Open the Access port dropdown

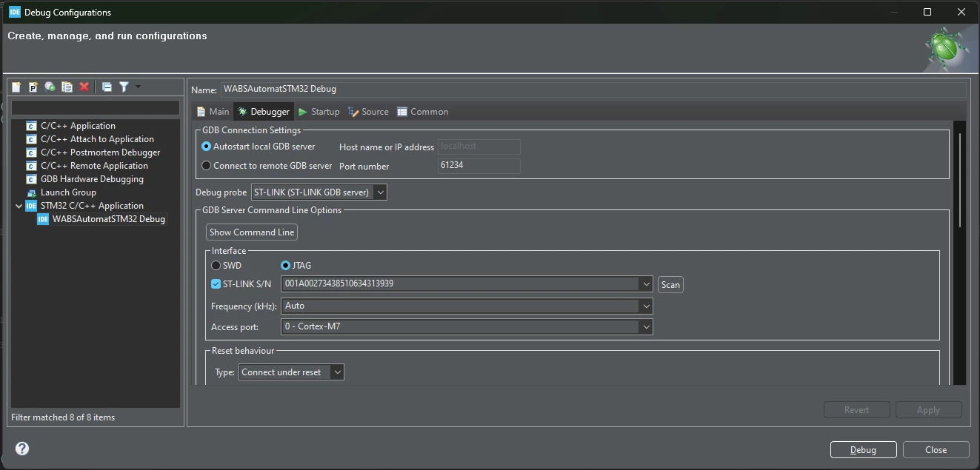(x=645, y=326)
